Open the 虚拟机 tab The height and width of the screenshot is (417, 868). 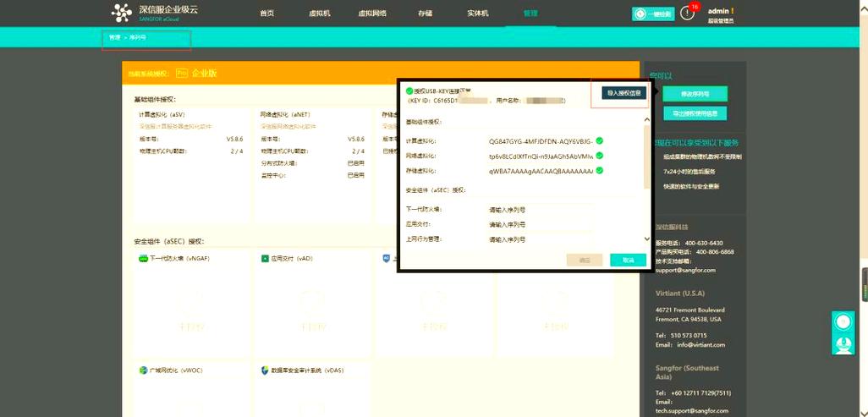[x=320, y=14]
